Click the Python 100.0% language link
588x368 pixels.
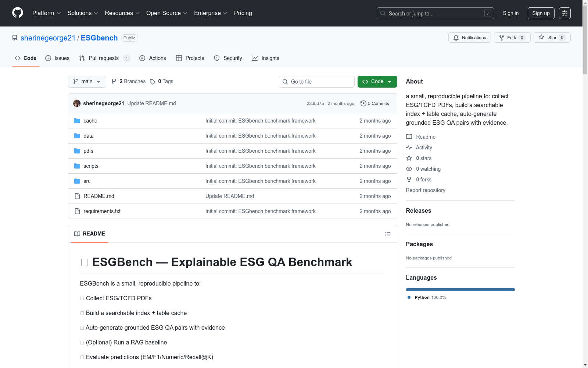tap(427, 297)
